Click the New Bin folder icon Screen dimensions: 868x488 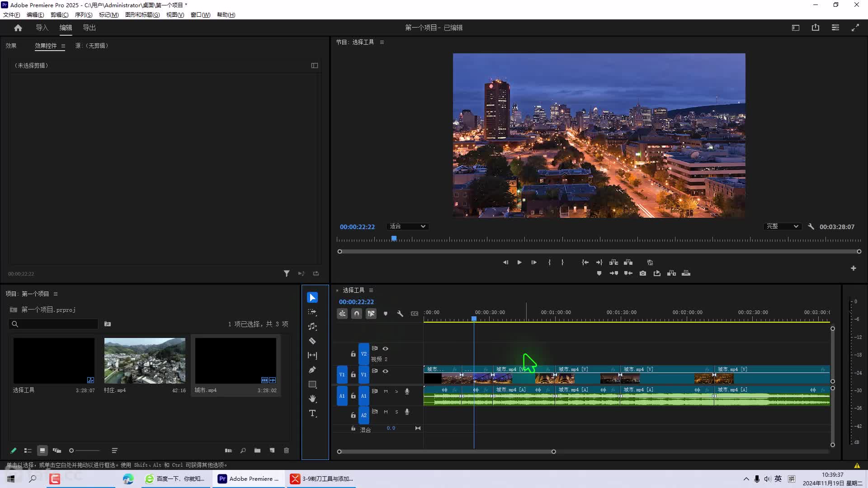[x=257, y=450]
